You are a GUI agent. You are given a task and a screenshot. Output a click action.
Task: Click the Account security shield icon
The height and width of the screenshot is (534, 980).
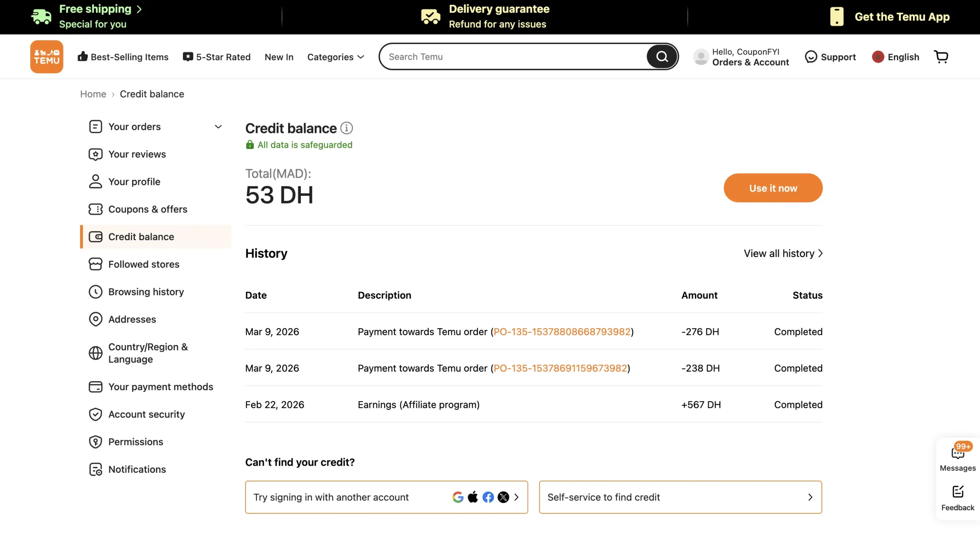pyautogui.click(x=95, y=414)
